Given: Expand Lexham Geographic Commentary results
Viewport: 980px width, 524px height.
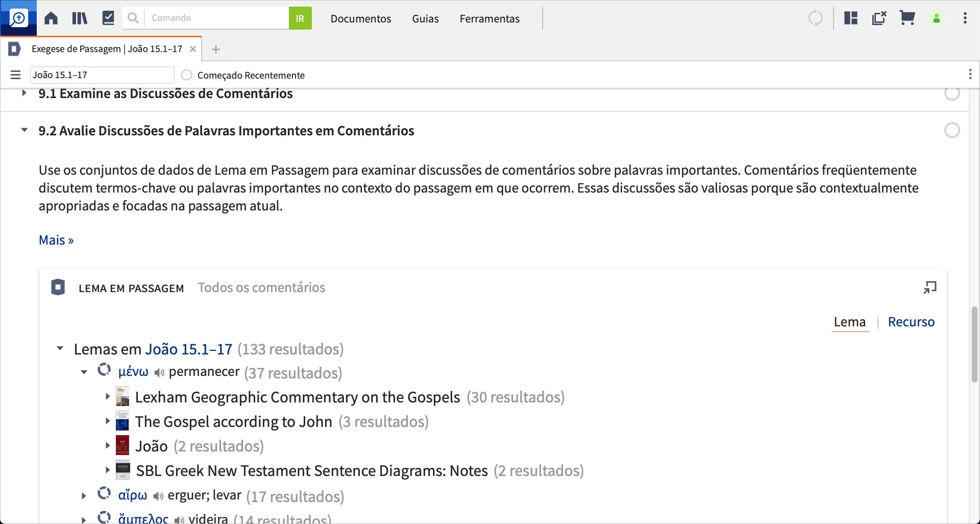Looking at the screenshot, I should 107,397.
